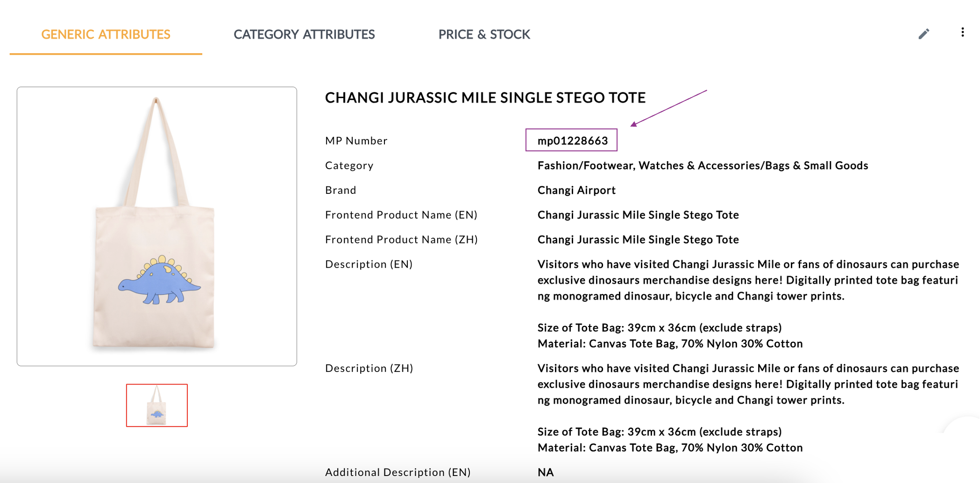
Task: Click the Description (EN) visitors paragraph
Action: point(747,280)
